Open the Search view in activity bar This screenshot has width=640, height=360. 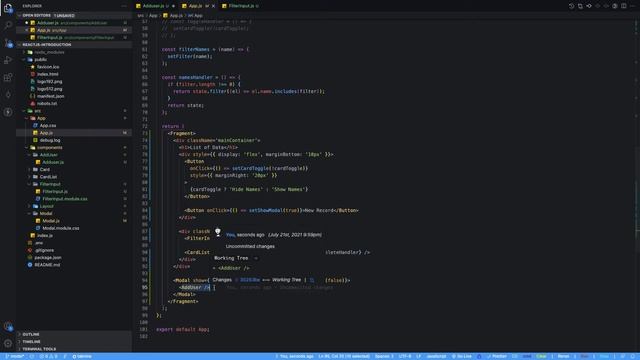tap(8, 25)
